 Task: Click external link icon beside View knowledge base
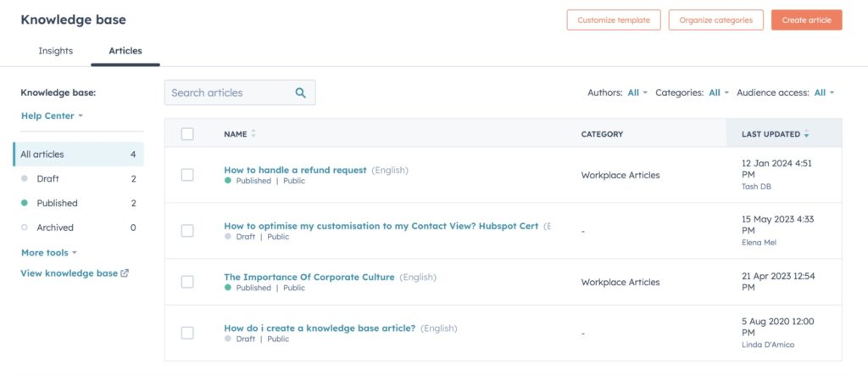(125, 273)
